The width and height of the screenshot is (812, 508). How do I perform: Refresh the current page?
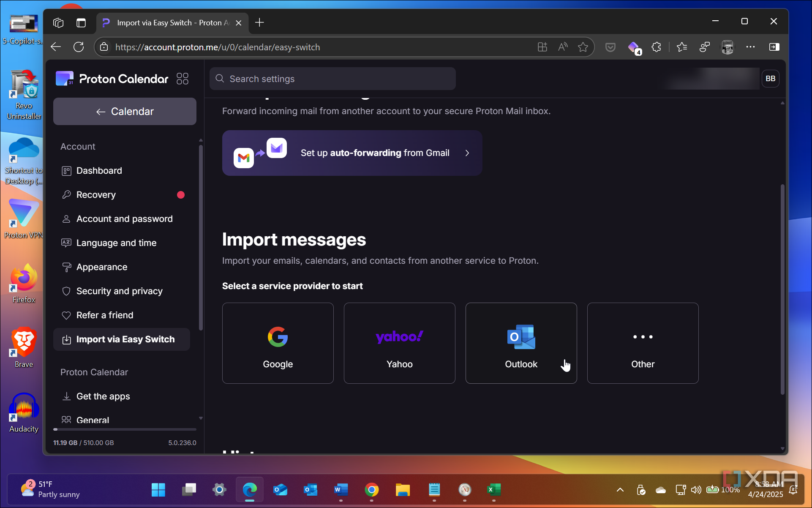[79, 47]
